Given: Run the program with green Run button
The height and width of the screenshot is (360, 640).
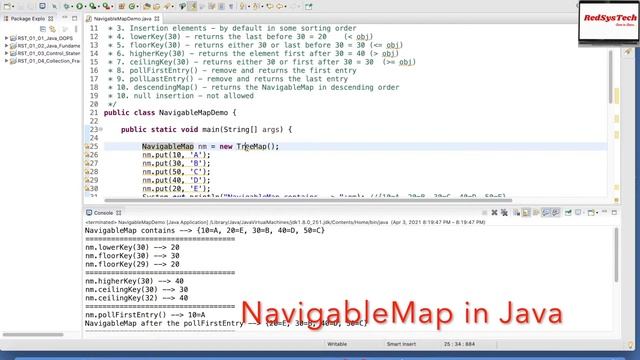Looking at the screenshot, I should click(x=79, y=6).
